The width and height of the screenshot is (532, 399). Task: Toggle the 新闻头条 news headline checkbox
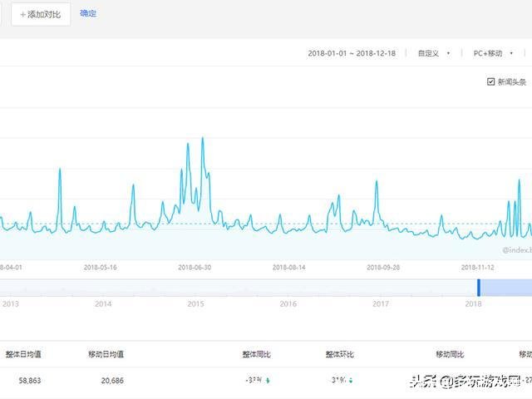click(490, 81)
